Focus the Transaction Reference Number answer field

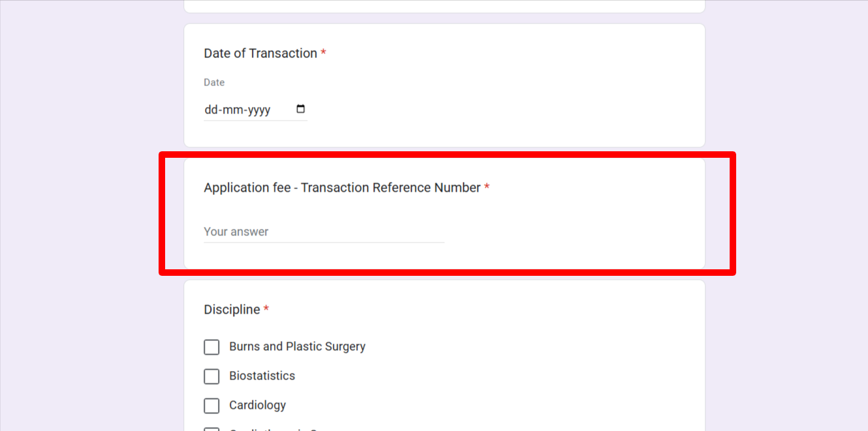pyautogui.click(x=324, y=232)
